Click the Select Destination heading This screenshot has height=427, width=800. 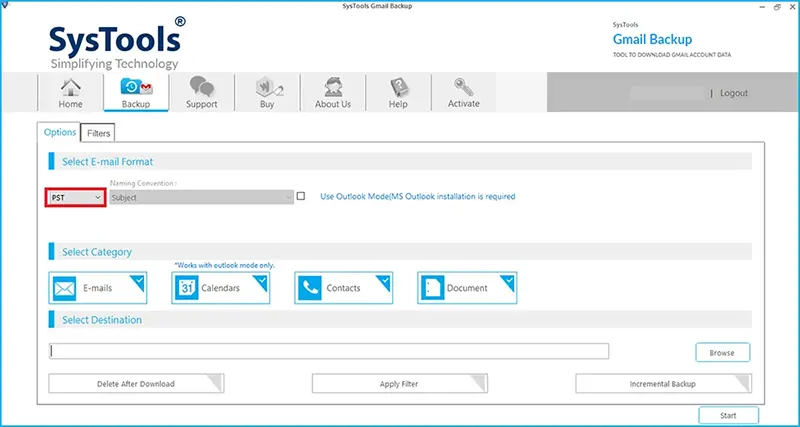[x=102, y=320]
